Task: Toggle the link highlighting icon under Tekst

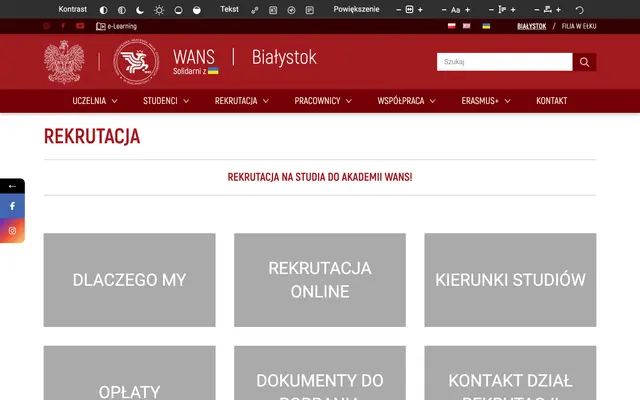Action: 255,10
